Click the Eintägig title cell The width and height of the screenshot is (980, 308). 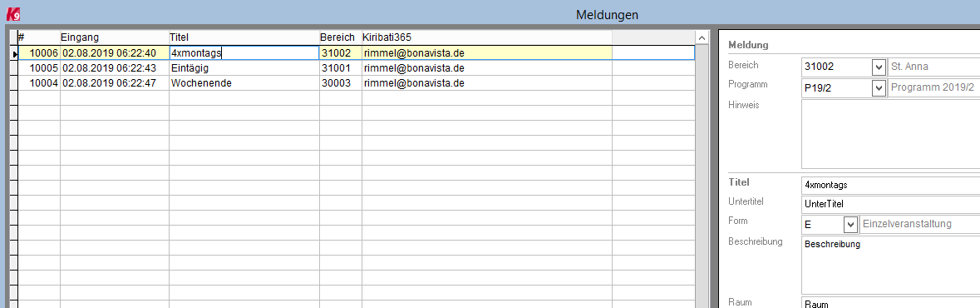tap(244, 68)
